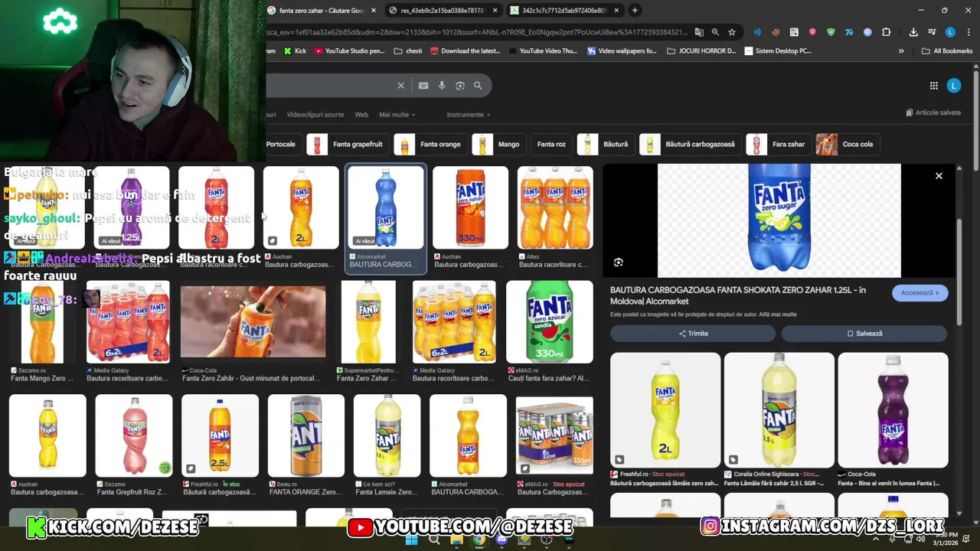
Task: Open Freshful.ro 2.5L Fanta result
Action: coord(220,436)
